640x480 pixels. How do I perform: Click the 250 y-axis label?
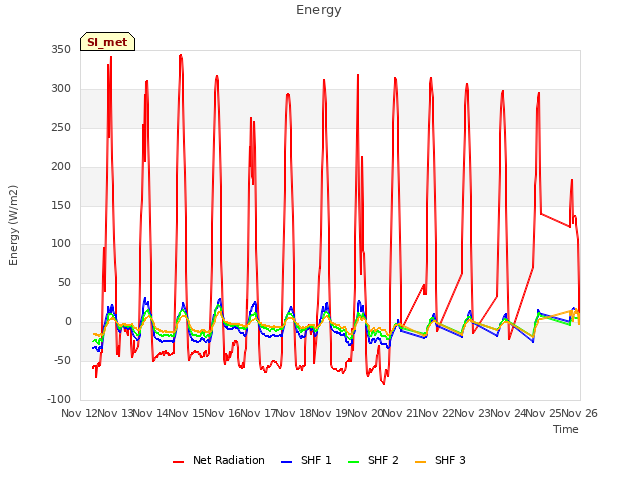tap(61, 127)
